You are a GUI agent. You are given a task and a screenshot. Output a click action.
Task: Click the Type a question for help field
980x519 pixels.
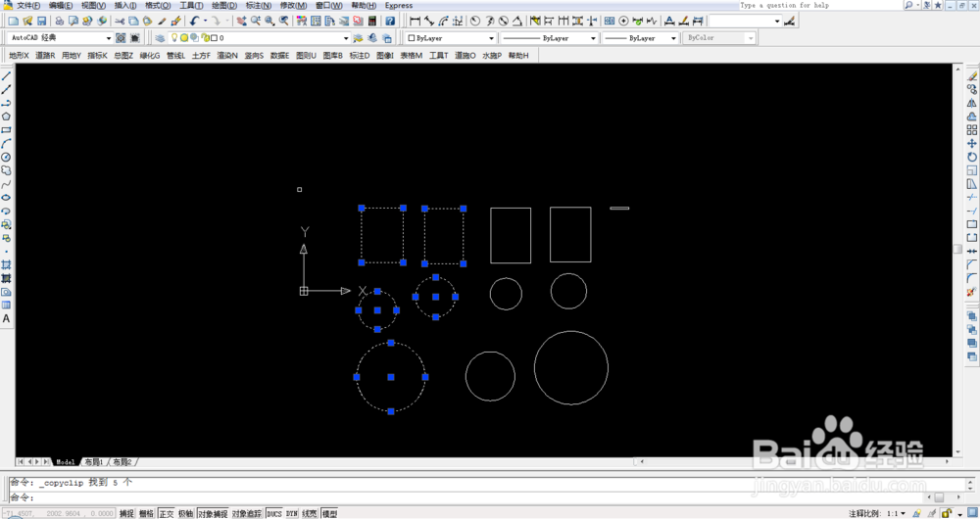pos(819,5)
